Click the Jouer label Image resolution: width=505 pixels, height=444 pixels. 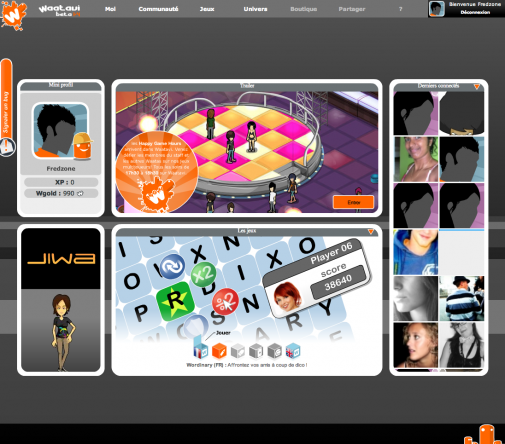[x=223, y=333]
